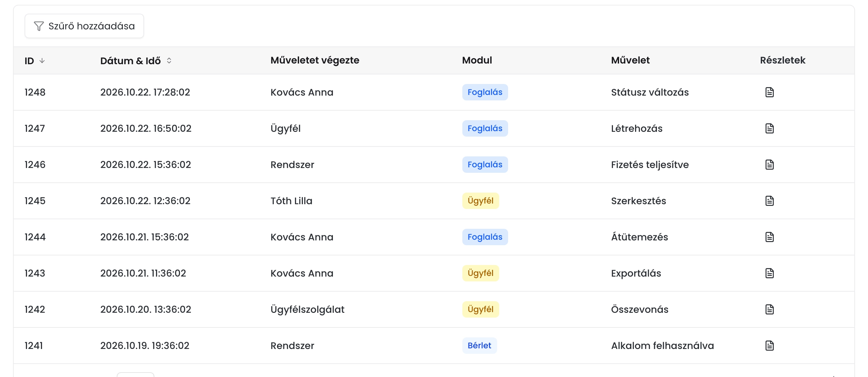Select the Összevonás cell

coord(640,309)
